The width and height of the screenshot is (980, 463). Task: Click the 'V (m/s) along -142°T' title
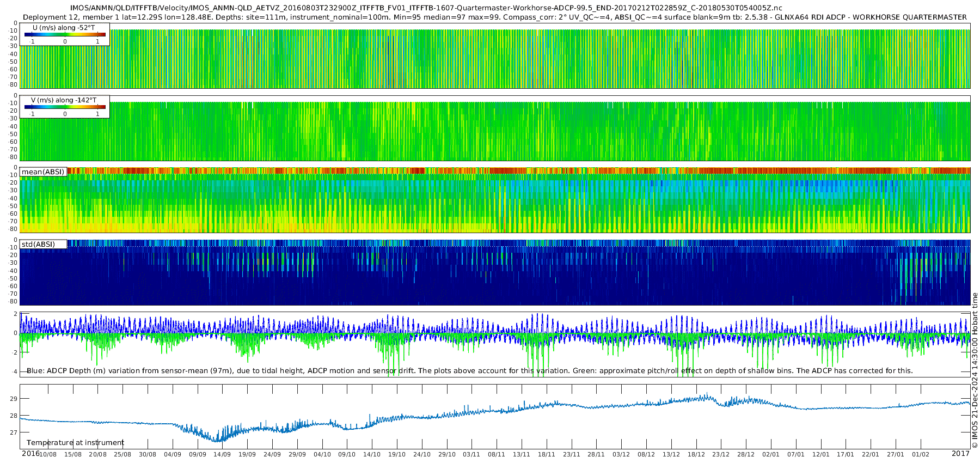[64, 100]
